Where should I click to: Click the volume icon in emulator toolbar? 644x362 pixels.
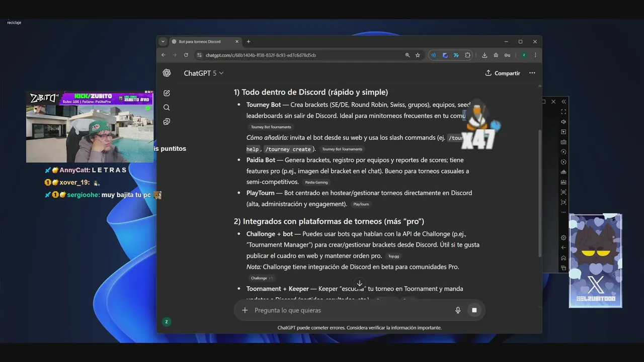(x=563, y=122)
